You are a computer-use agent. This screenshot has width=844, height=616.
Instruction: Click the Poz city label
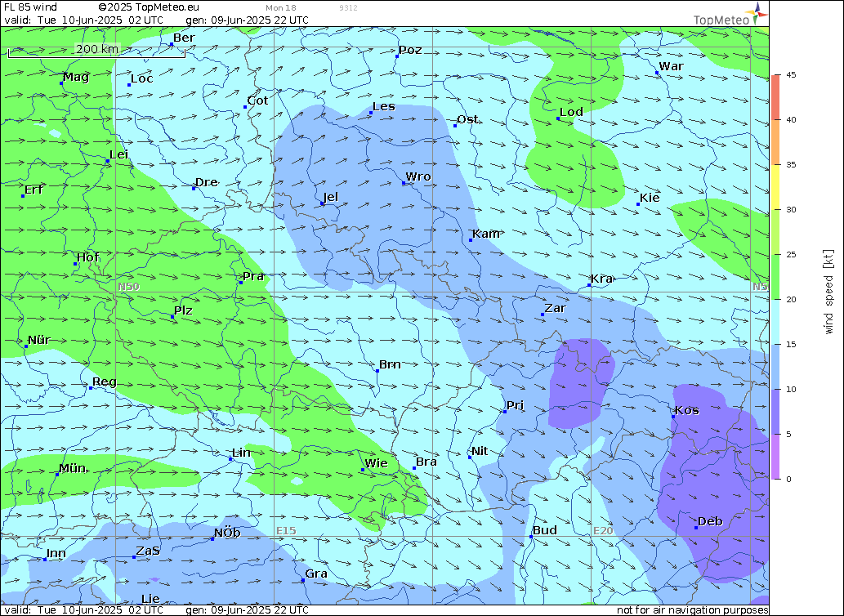410,50
